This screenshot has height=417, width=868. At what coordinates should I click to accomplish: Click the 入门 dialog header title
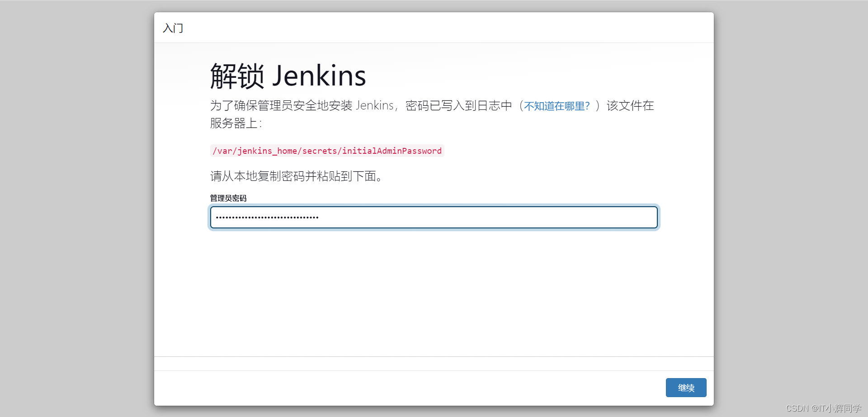[x=172, y=28]
